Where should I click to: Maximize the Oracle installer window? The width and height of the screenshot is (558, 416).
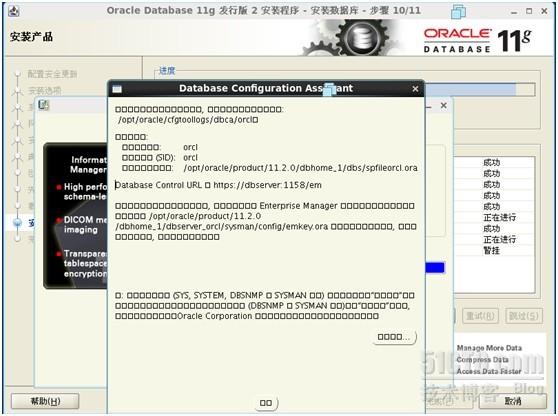529,11
